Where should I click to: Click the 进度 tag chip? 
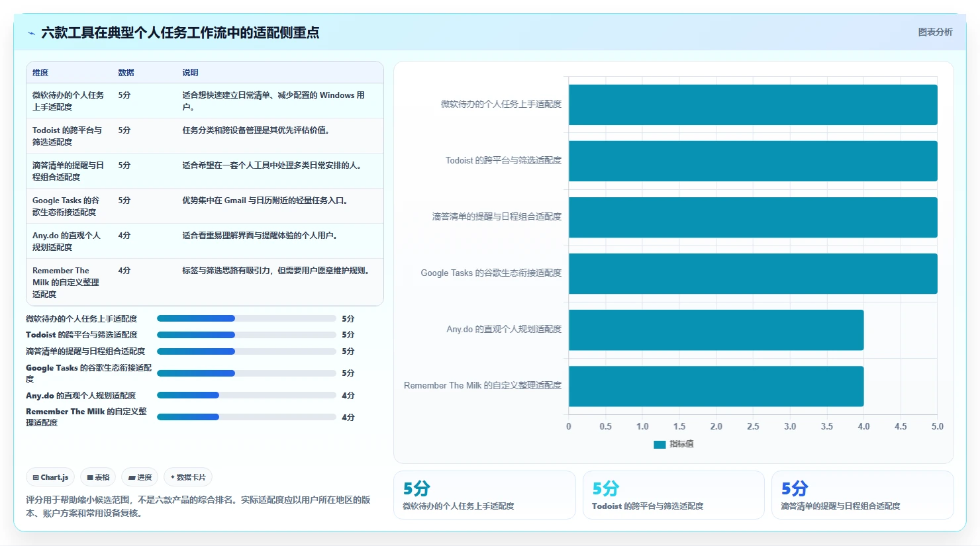(x=140, y=477)
